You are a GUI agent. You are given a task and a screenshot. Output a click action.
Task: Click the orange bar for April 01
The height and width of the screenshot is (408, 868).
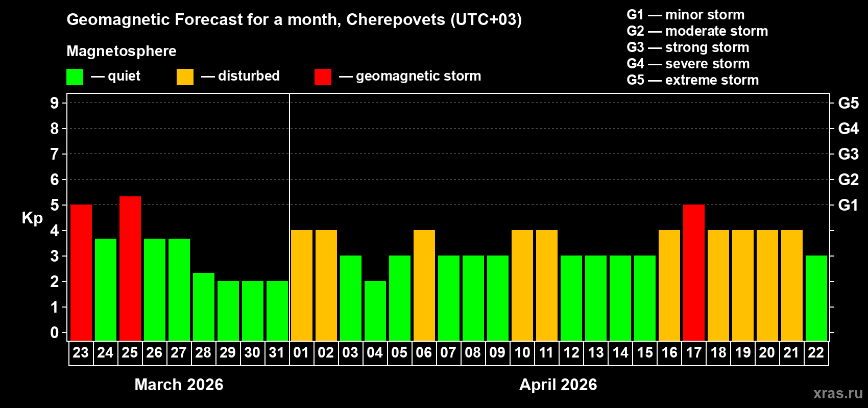point(302,285)
